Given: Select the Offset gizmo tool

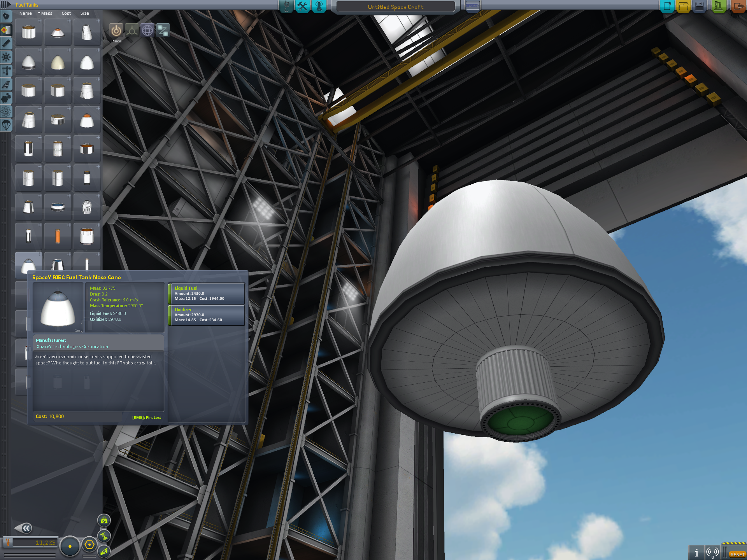Looking at the screenshot, I should 132,30.
